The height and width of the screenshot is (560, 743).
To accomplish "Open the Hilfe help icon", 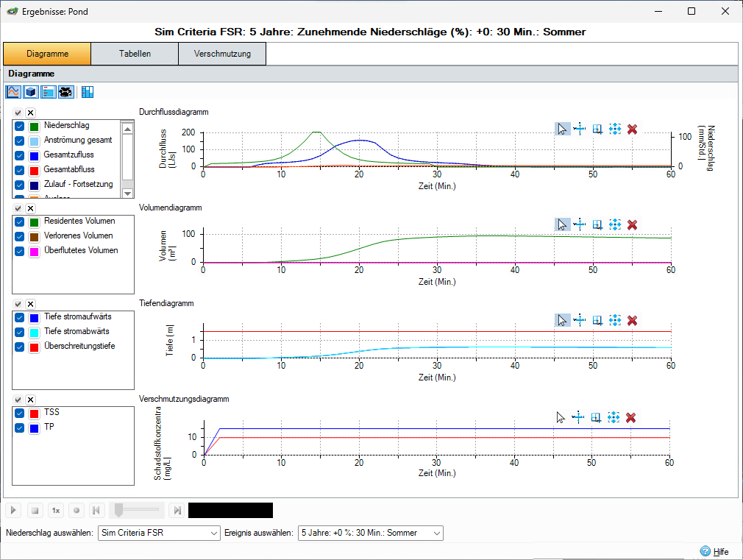I will [x=705, y=551].
